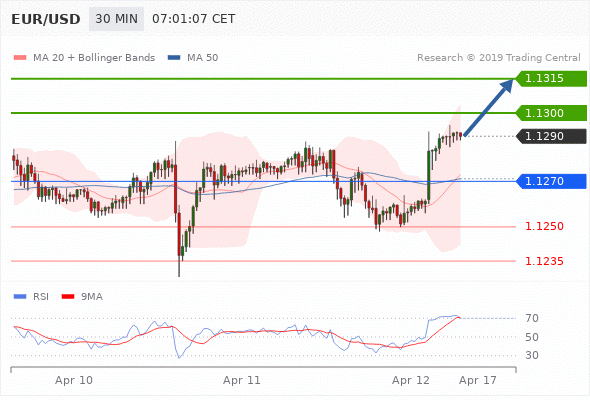Click the Apr 11 date label
The image size is (590, 400).
(242, 380)
